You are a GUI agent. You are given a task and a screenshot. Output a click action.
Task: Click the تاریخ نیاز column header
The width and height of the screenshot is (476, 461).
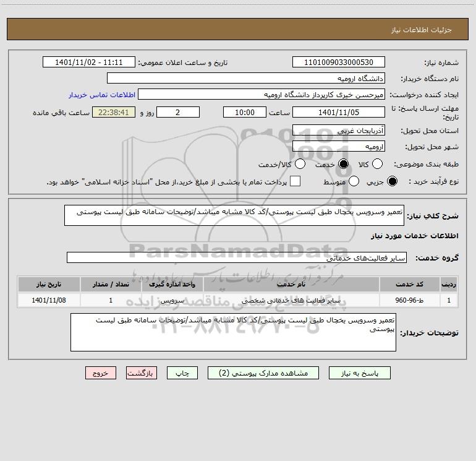pyautogui.click(x=49, y=284)
